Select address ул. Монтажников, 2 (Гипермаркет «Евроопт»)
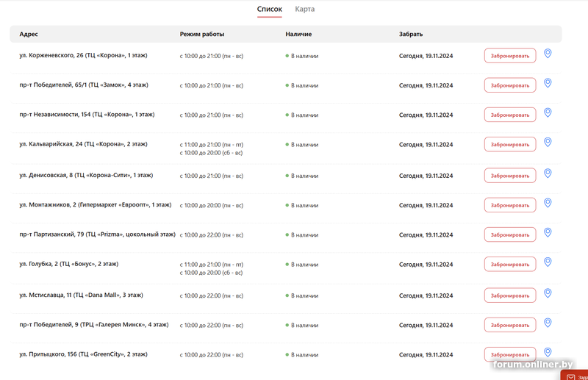 coord(96,205)
